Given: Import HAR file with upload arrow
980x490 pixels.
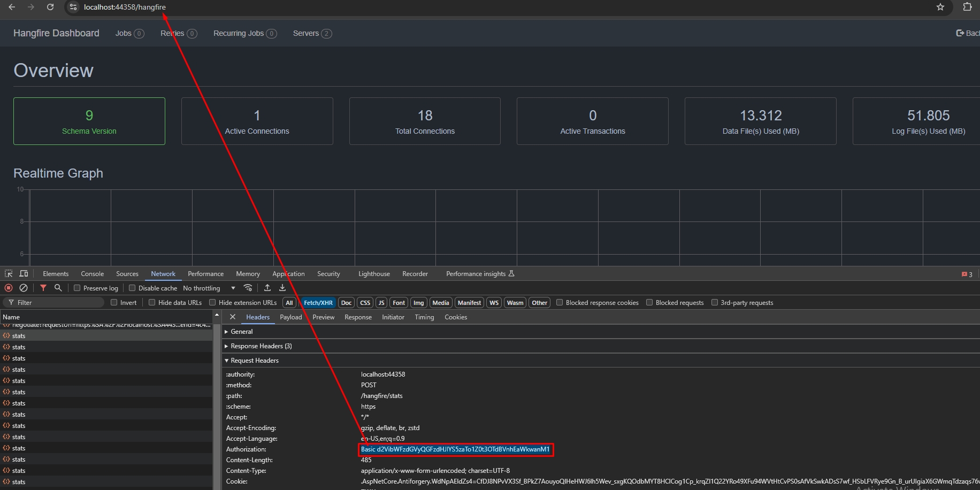Looking at the screenshot, I should pos(267,288).
